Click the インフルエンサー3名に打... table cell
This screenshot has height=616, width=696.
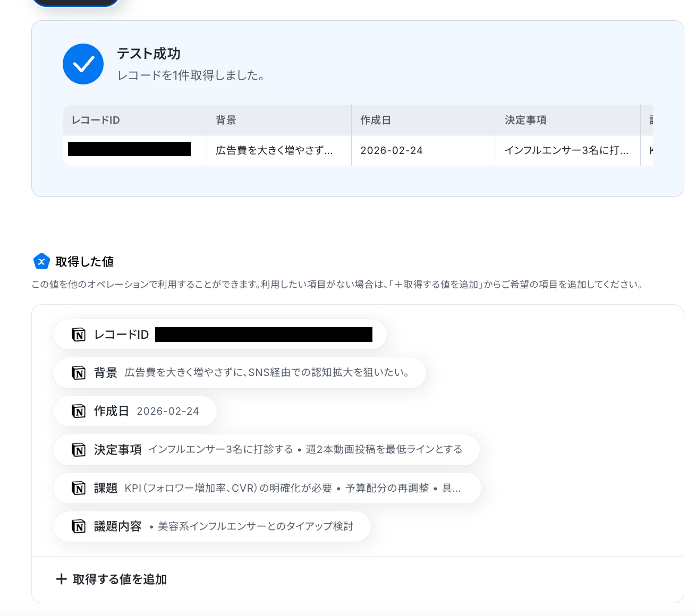tap(568, 150)
